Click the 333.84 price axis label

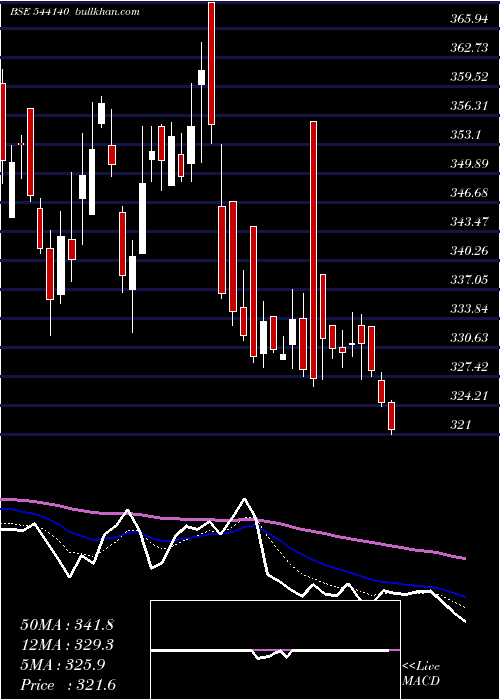click(x=469, y=308)
